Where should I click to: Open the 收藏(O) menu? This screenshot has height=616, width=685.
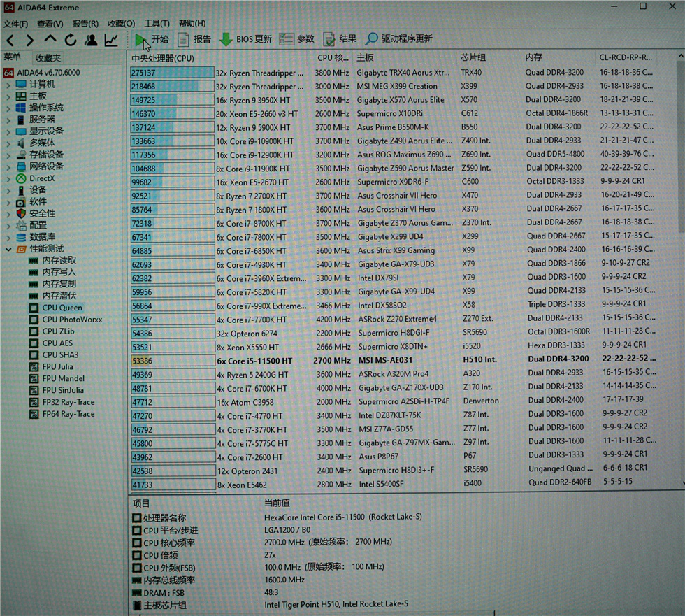122,24
